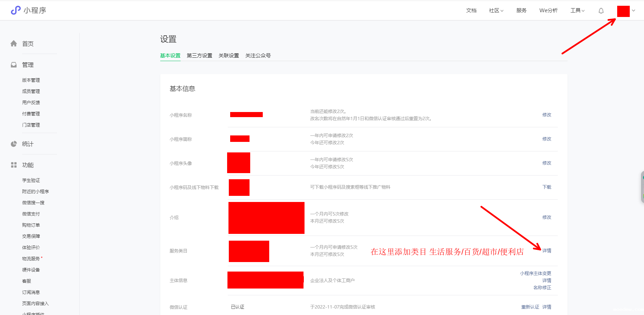644x315 pixels.
Task: Expand the 工具 dropdown menu
Action: click(577, 11)
